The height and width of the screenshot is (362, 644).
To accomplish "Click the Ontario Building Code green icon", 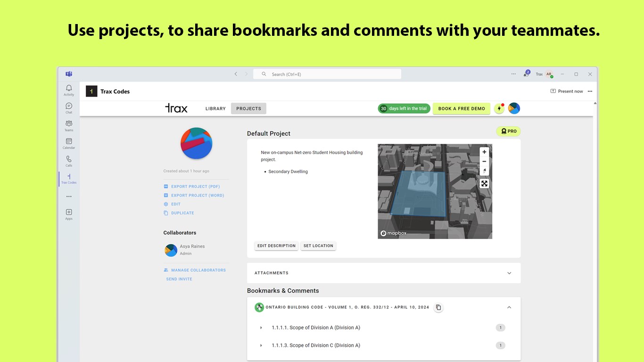I will click(259, 307).
